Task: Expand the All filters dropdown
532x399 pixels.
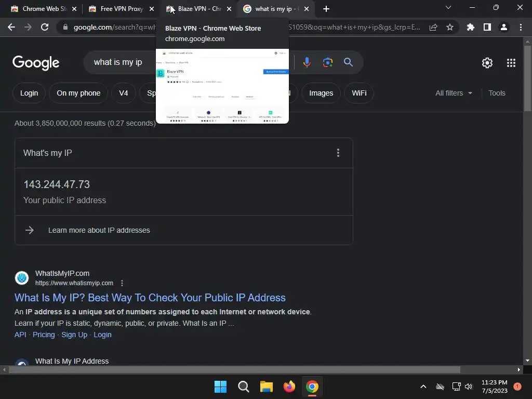Action: click(x=454, y=93)
